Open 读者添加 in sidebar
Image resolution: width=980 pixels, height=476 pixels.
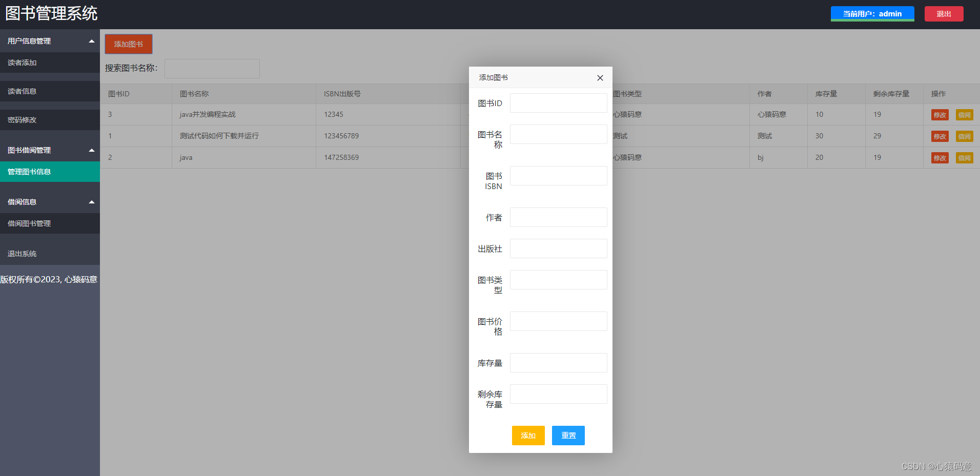(x=50, y=63)
